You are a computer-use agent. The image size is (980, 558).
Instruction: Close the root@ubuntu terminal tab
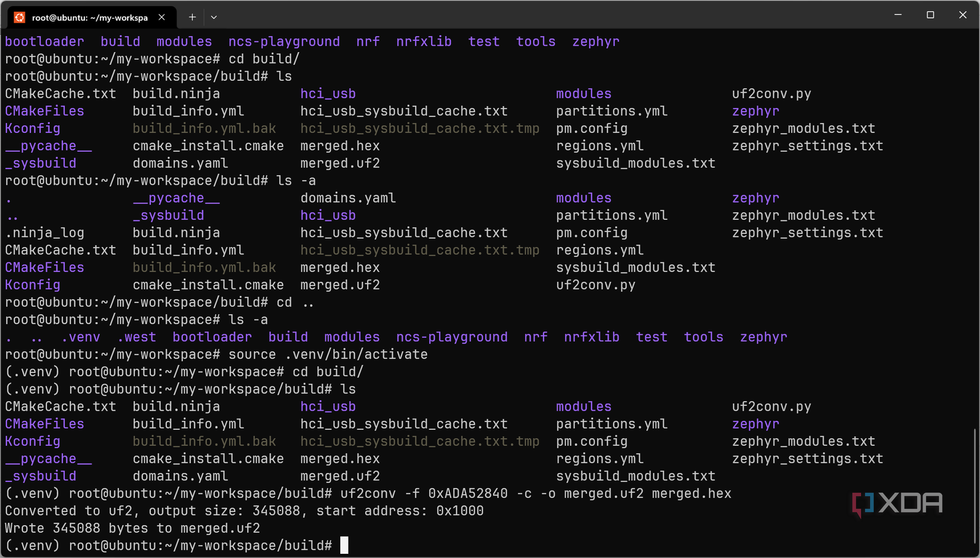tap(162, 17)
